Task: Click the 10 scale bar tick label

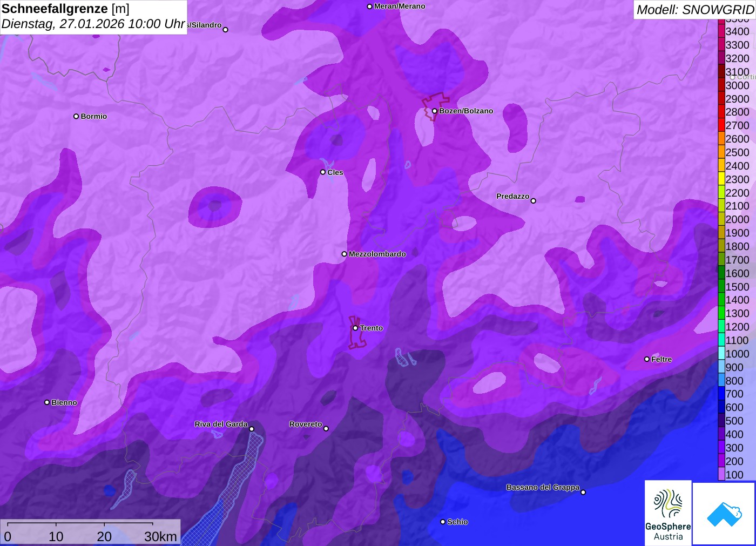Action: point(56,536)
